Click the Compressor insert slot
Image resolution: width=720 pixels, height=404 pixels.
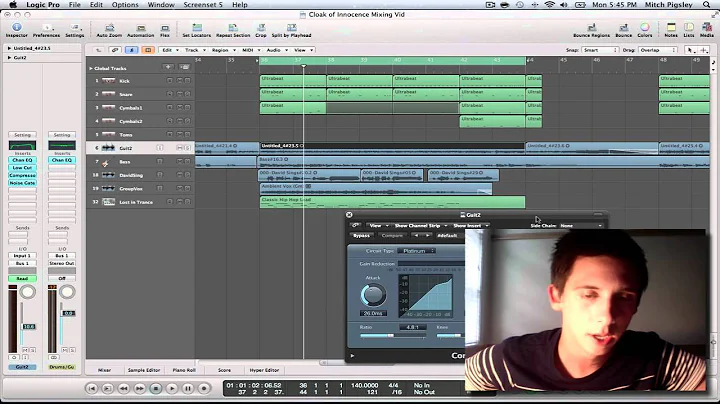(22, 175)
